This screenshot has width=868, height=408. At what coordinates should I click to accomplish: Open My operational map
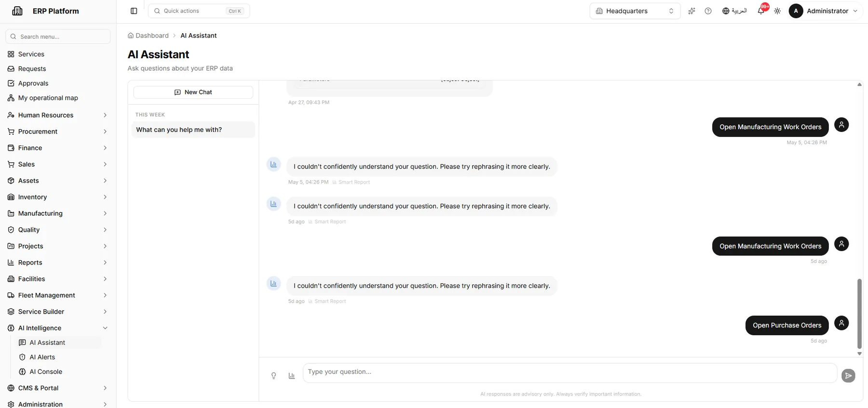58,98
